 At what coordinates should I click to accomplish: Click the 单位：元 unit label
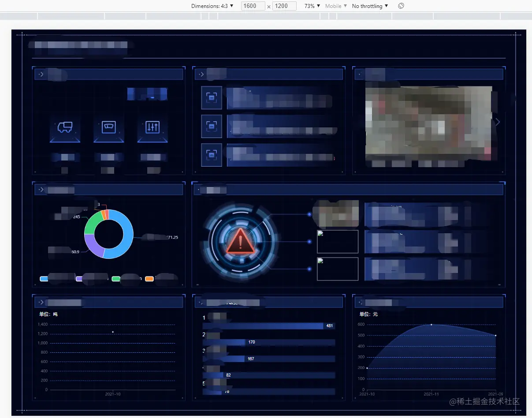[x=368, y=314]
